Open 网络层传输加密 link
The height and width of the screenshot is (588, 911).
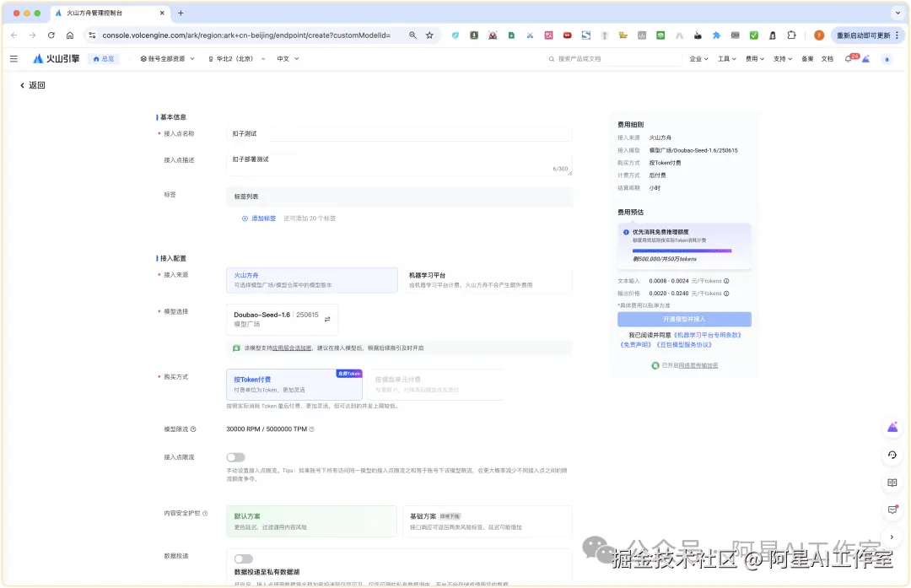pyautogui.click(x=698, y=365)
